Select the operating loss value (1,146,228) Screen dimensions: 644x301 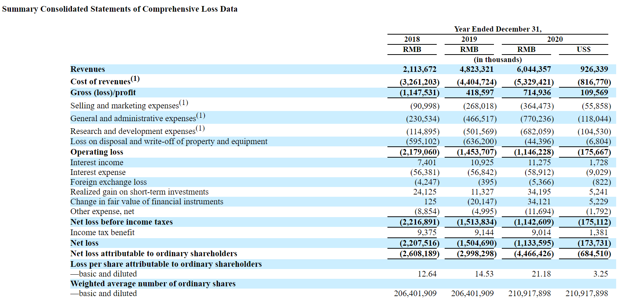534,152
